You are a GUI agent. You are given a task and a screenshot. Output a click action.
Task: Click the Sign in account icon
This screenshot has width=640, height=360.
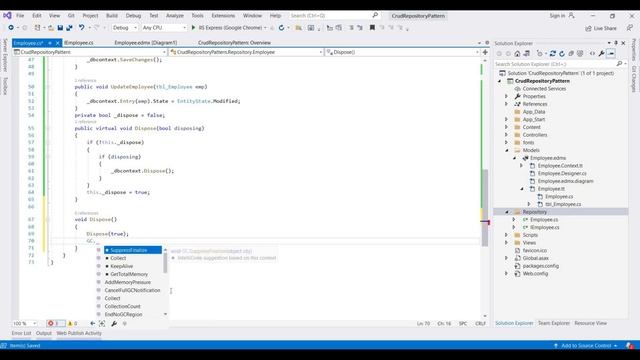[571, 16]
